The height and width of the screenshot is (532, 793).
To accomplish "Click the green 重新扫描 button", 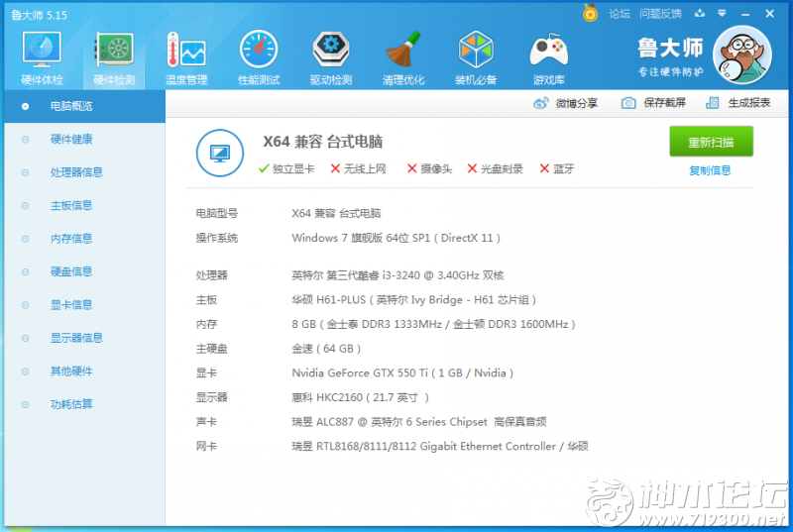I will pyautogui.click(x=711, y=142).
